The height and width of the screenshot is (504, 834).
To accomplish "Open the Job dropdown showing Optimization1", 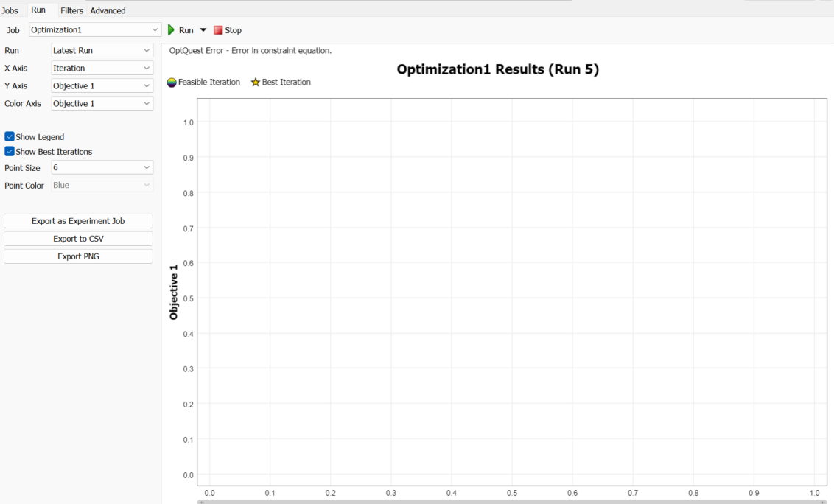I will (95, 30).
